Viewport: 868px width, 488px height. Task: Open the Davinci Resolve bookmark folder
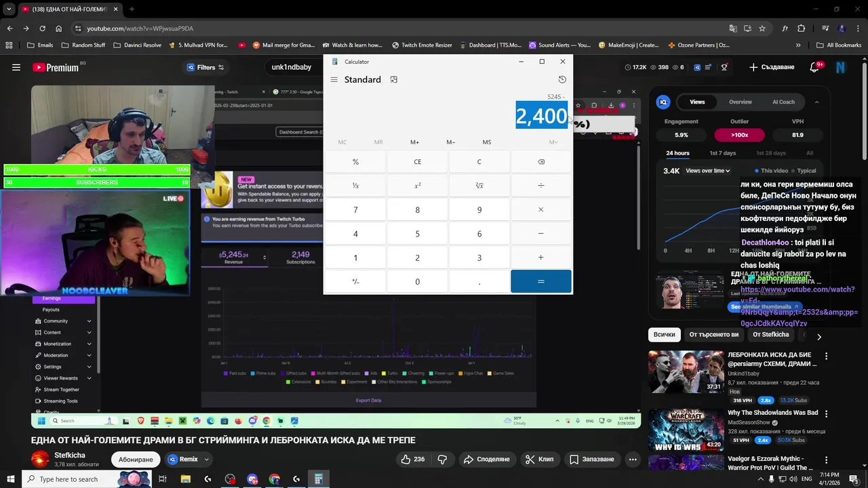point(138,45)
